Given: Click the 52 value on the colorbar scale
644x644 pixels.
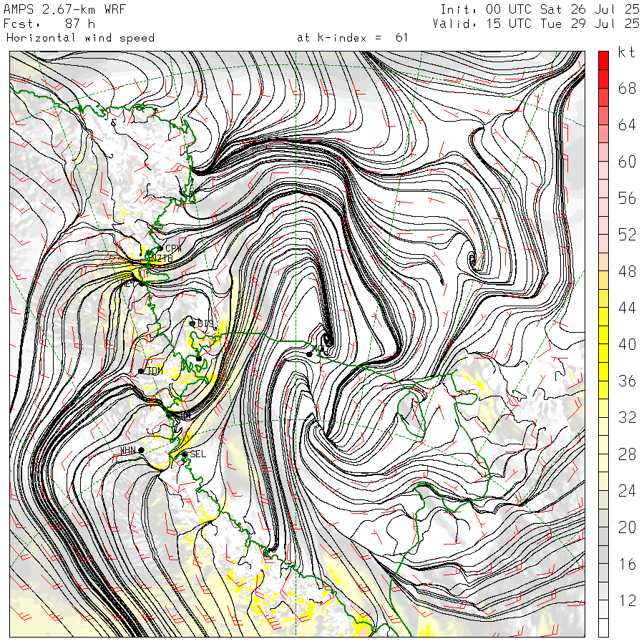Looking at the screenshot, I should 627,235.
